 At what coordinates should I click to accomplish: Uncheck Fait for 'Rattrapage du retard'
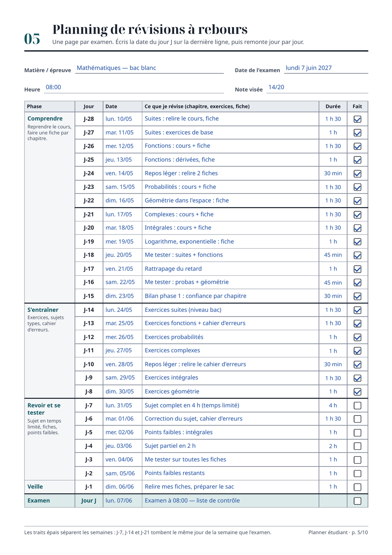[357, 269]
